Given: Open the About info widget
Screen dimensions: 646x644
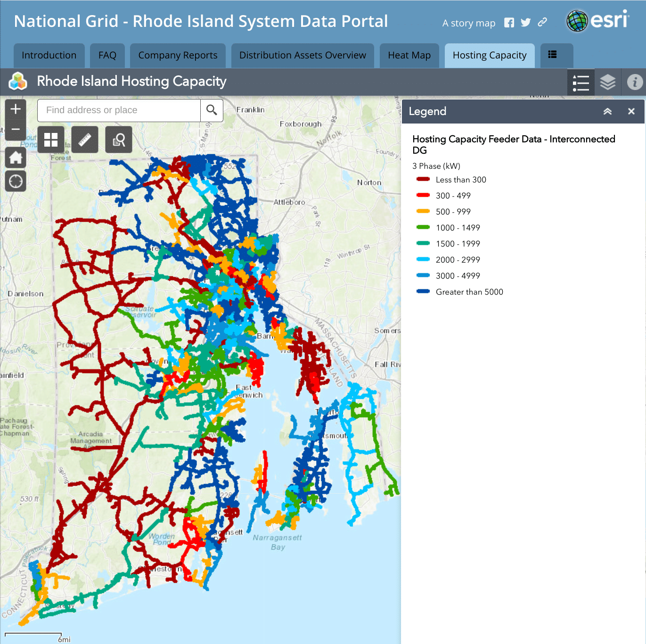Looking at the screenshot, I should pyautogui.click(x=634, y=83).
